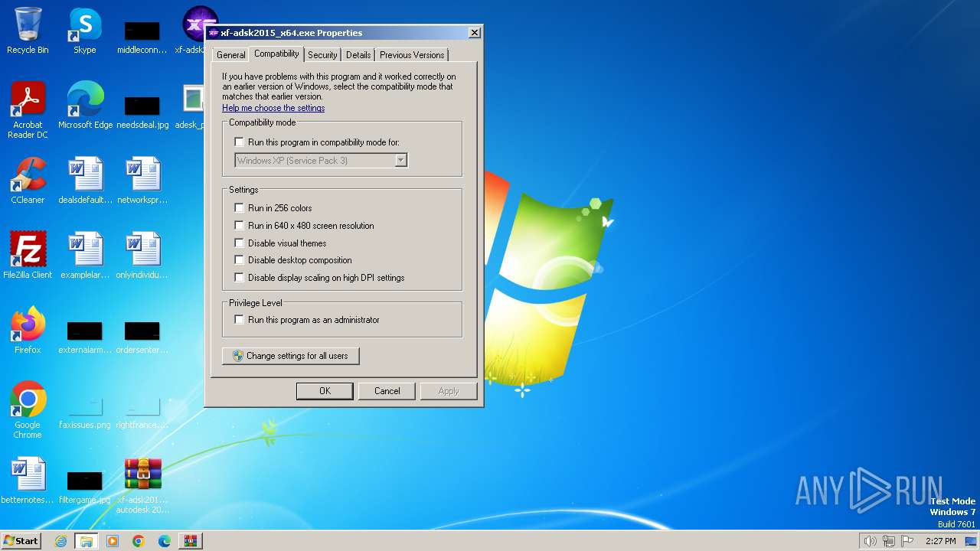
Task: Switch to the Previous Versions tab
Action: click(412, 55)
